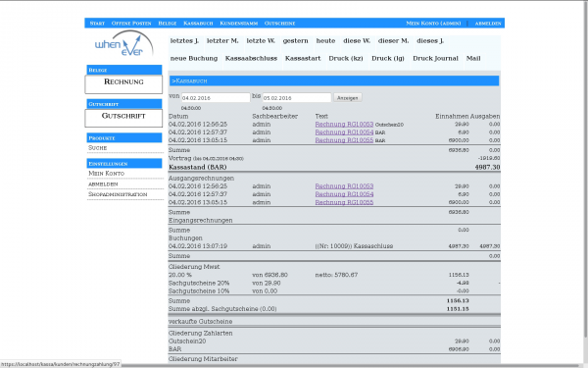Show entries from gestern
The image size is (588, 368).
(296, 41)
